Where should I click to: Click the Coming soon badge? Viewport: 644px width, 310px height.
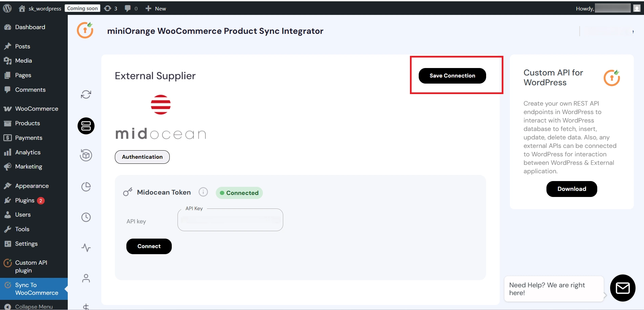tap(82, 8)
